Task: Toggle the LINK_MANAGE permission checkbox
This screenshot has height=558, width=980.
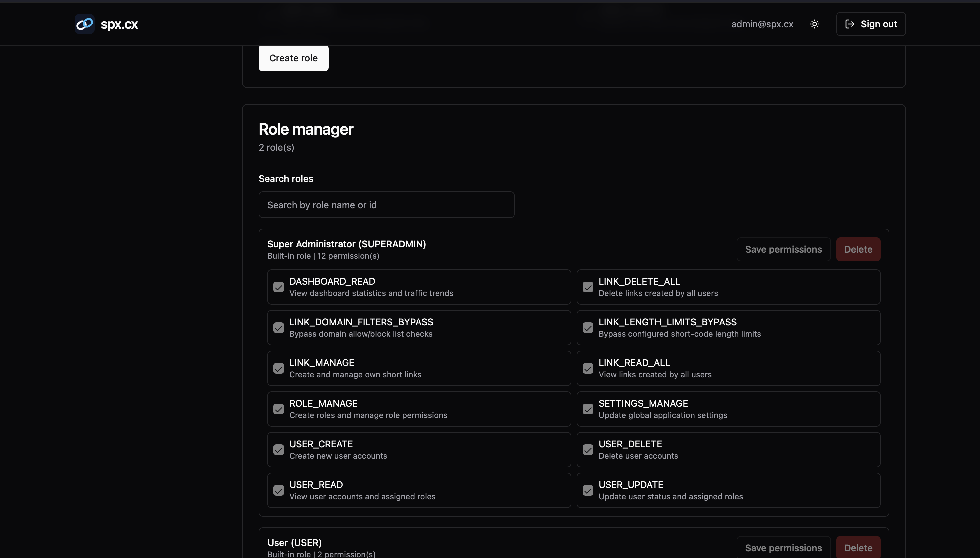Action: pyautogui.click(x=279, y=368)
